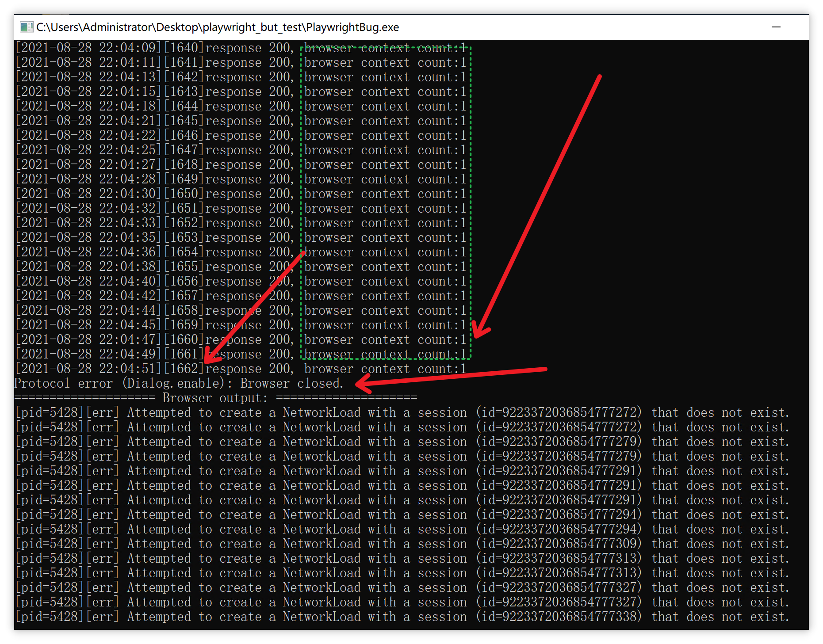The image size is (823, 644).
Task: Select the log entry timestamped 22:04:45
Action: coord(241,325)
